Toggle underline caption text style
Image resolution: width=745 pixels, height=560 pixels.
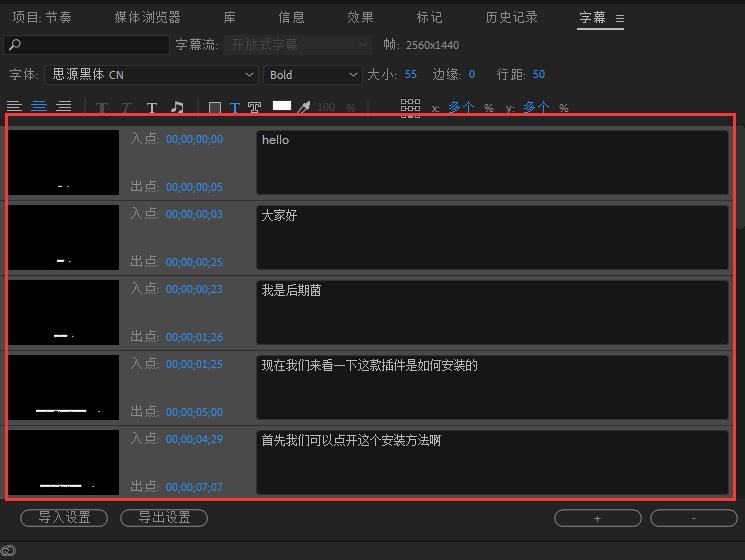pos(152,108)
